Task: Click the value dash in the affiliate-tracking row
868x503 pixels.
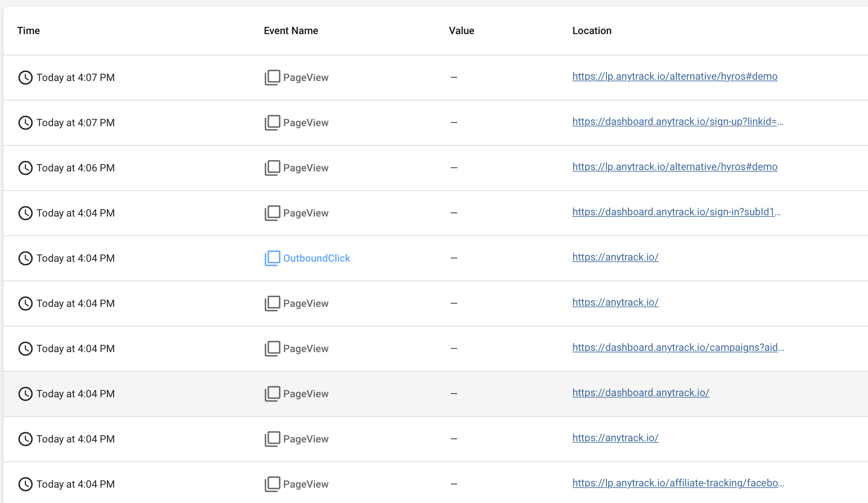Action: point(454,484)
